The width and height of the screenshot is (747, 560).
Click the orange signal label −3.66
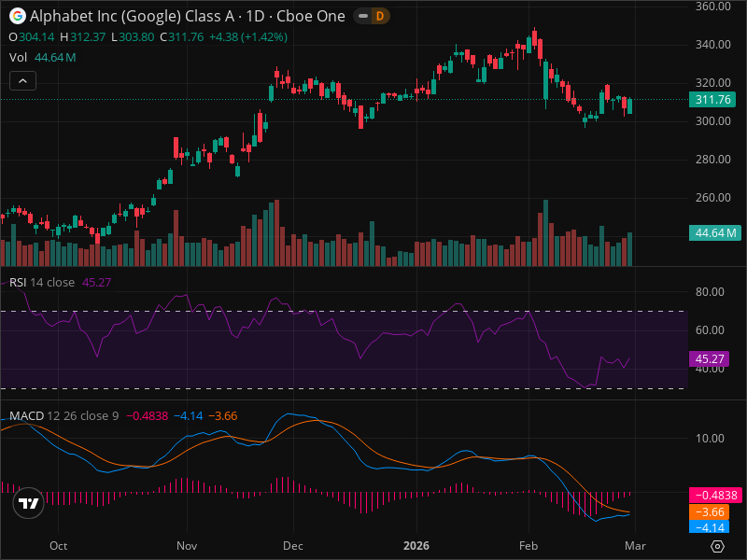click(709, 511)
